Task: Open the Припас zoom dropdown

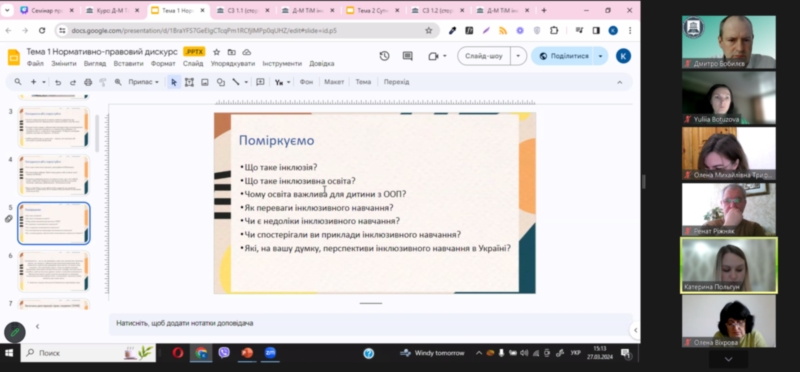Action: (x=143, y=82)
